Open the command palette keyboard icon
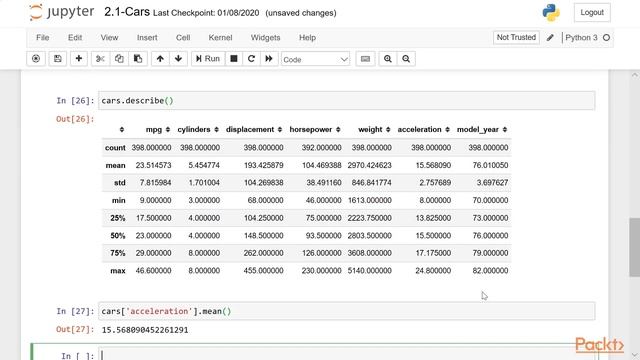This screenshot has width=640, height=360. pyautogui.click(x=365, y=59)
